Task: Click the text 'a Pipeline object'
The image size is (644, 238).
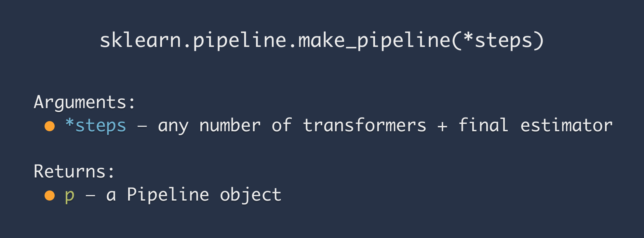Action: [x=194, y=195]
